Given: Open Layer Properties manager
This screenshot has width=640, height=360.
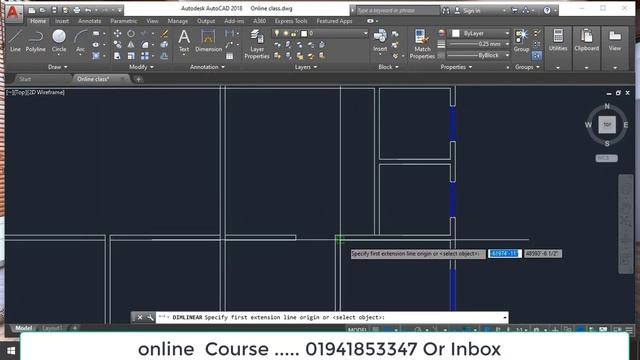Looking at the screenshot, I should (x=257, y=44).
